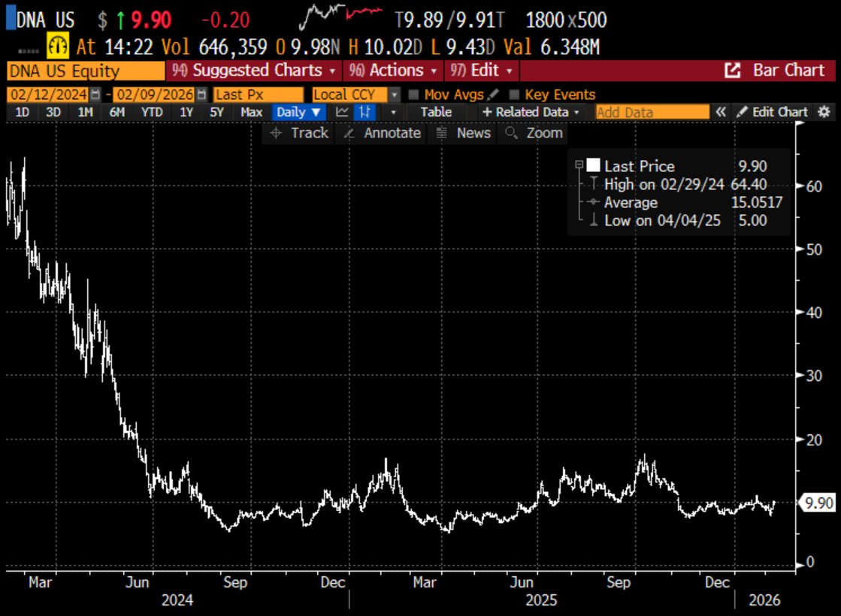841x616 pixels.
Task: Click the double-left collapse arrows icon
Action: click(x=721, y=112)
